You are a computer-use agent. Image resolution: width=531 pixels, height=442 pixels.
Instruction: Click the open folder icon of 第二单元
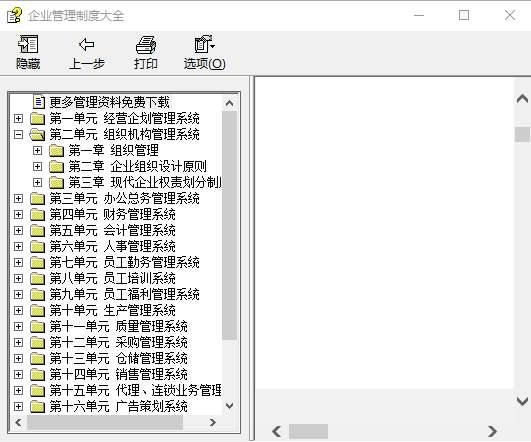37,134
